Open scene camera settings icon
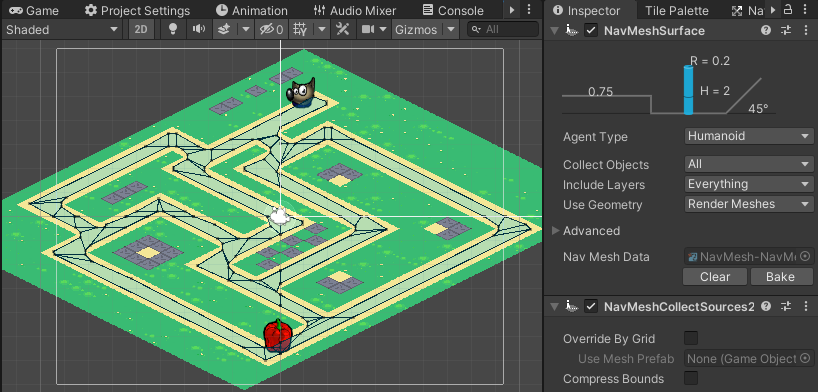818x392 pixels. click(369, 30)
